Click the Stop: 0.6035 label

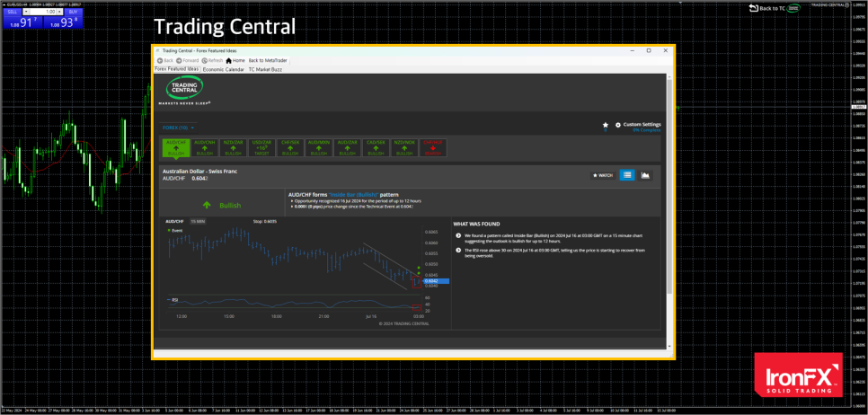264,221
